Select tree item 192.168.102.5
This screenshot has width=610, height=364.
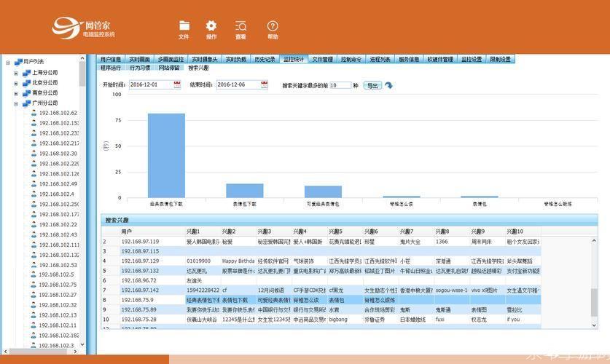pos(56,274)
